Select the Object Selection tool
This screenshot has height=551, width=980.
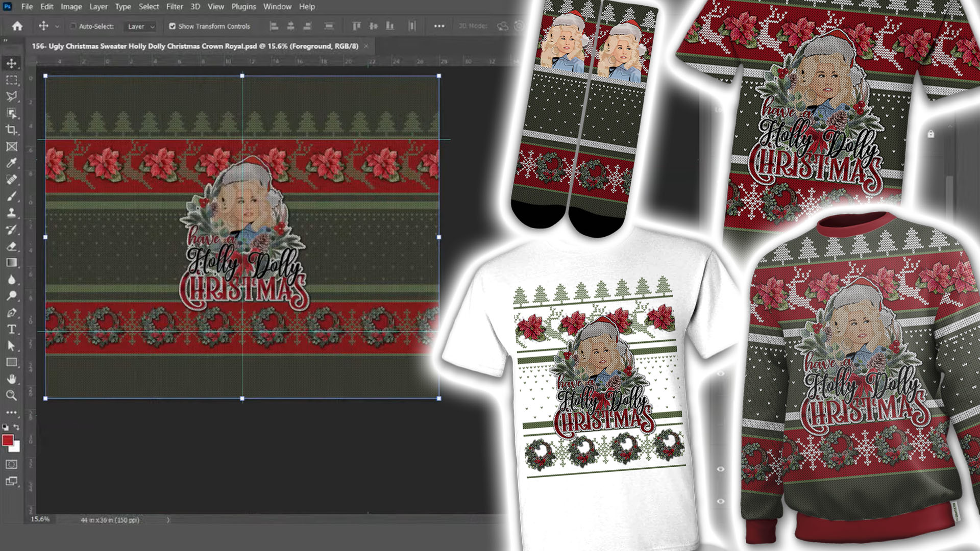point(12,113)
